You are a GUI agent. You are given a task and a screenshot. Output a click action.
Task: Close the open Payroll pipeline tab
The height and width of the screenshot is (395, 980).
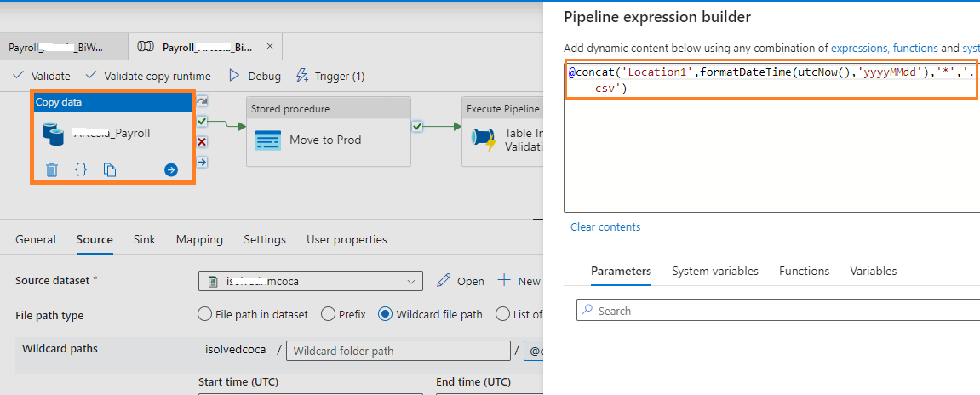click(270, 48)
